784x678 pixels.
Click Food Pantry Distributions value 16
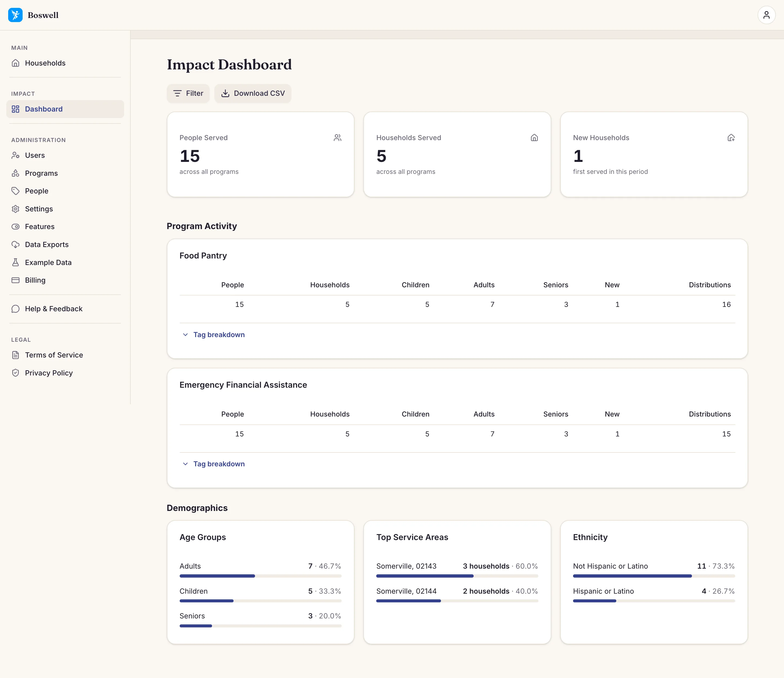(726, 304)
